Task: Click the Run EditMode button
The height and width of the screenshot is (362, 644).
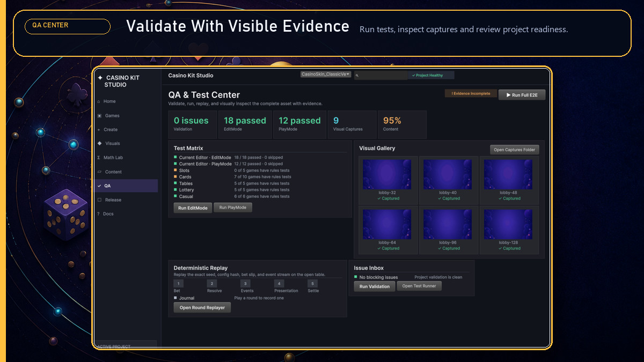Action: [193, 208]
